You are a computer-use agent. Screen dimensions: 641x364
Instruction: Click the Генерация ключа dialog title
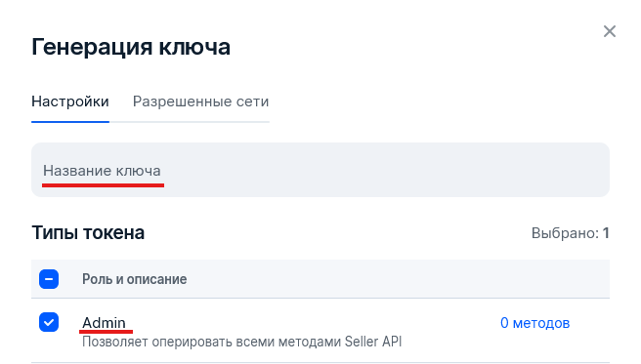(x=131, y=47)
